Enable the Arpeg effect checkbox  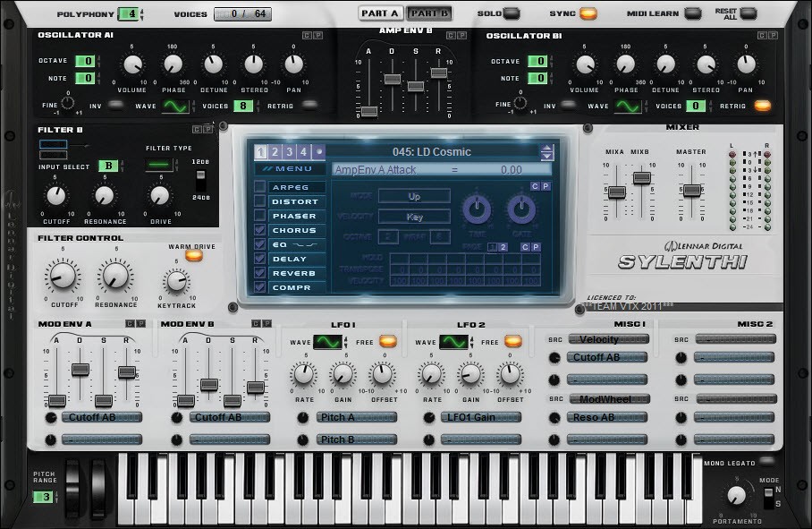260,186
